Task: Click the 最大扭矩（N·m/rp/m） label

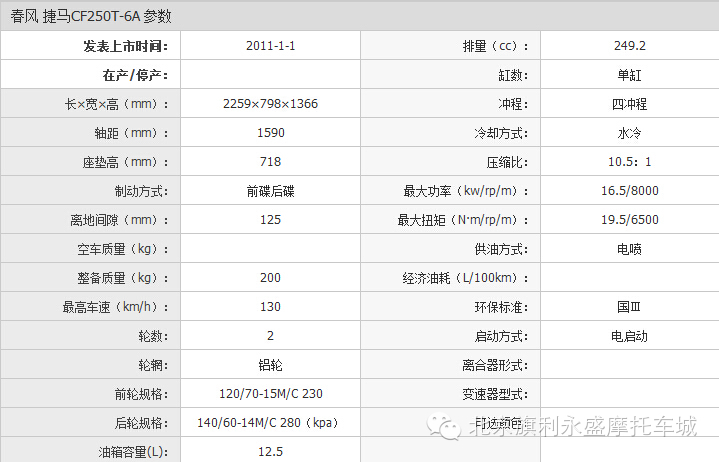Action: (463, 220)
